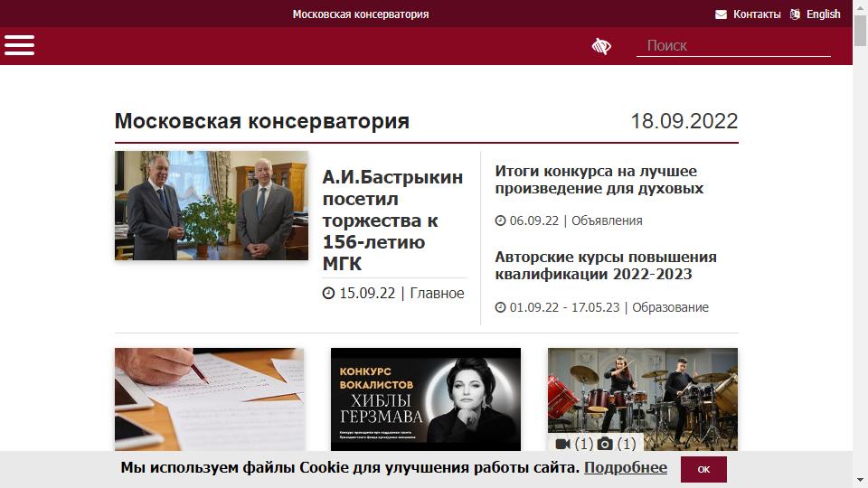Click the date text 06.09.22
The height and width of the screenshot is (488, 868).
(x=534, y=221)
